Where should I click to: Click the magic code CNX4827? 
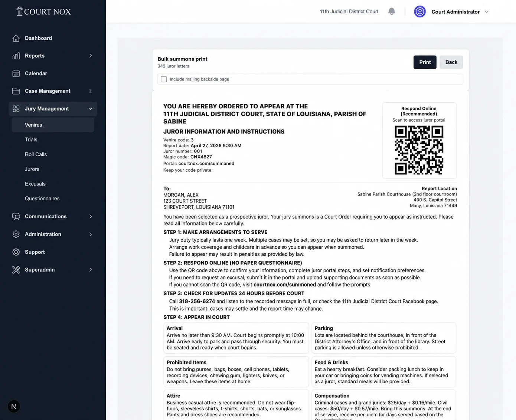[201, 157]
